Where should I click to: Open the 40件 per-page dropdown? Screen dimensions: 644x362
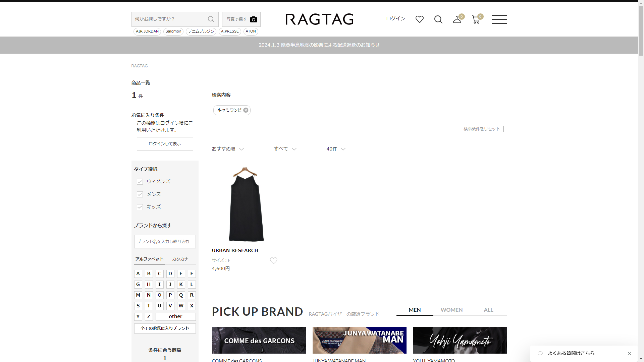coord(336,149)
